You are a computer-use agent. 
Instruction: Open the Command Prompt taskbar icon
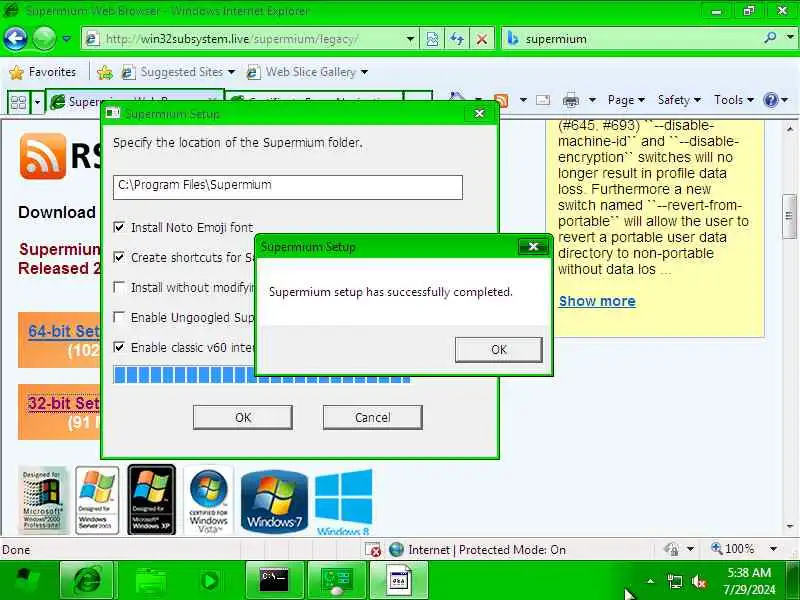274,580
